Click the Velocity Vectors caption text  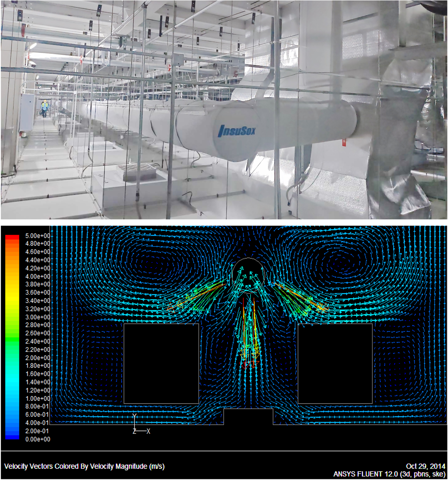[x=84, y=466]
